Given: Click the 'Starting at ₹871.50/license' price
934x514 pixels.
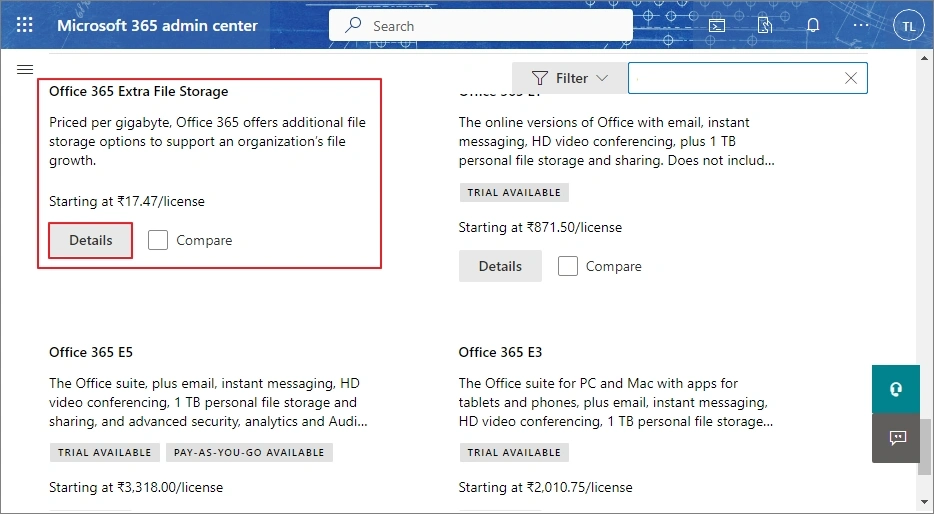Looking at the screenshot, I should pos(540,227).
